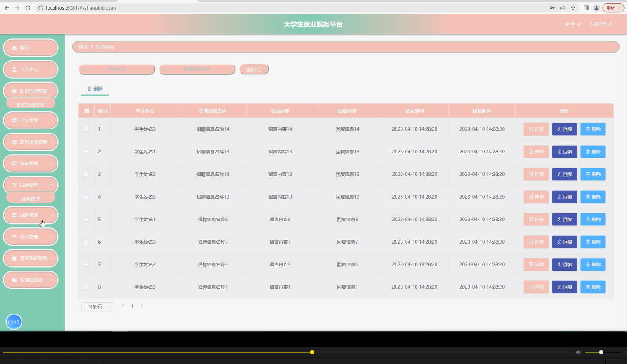The image size is (627, 364).
Task: Focus the 招聘信息名称 search field
Action: (x=197, y=69)
